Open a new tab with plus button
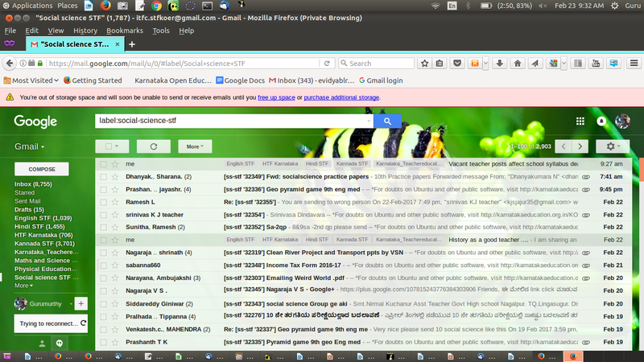 click(x=132, y=44)
